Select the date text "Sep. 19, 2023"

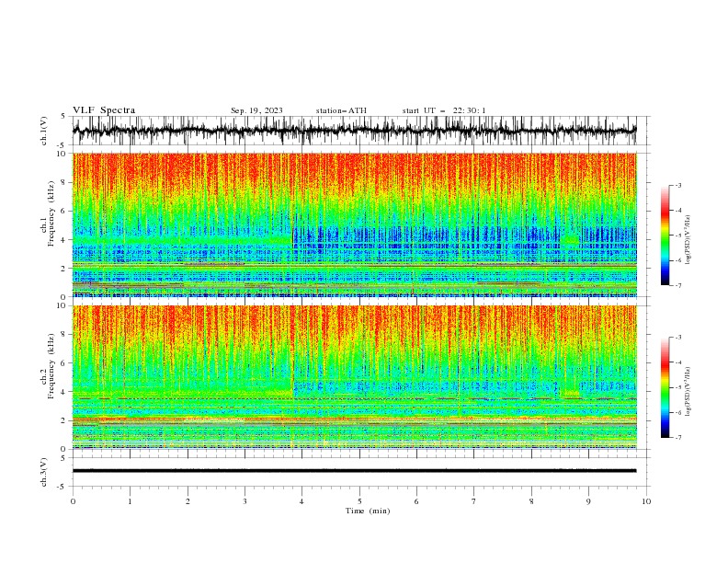coord(256,110)
